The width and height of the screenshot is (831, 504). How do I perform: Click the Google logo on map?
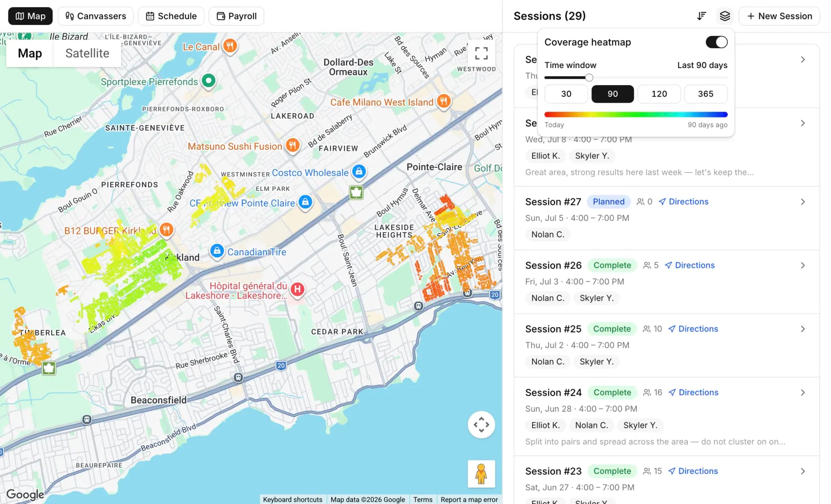[x=25, y=494]
